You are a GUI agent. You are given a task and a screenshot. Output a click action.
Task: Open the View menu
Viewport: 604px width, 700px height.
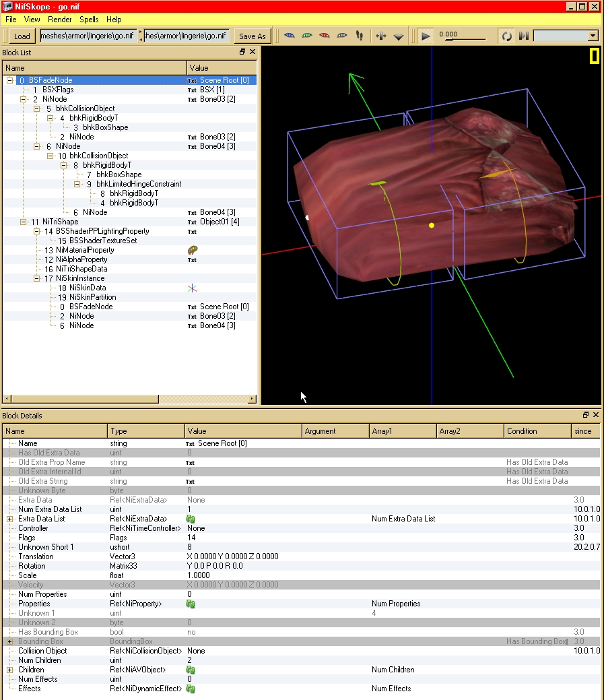(32, 19)
